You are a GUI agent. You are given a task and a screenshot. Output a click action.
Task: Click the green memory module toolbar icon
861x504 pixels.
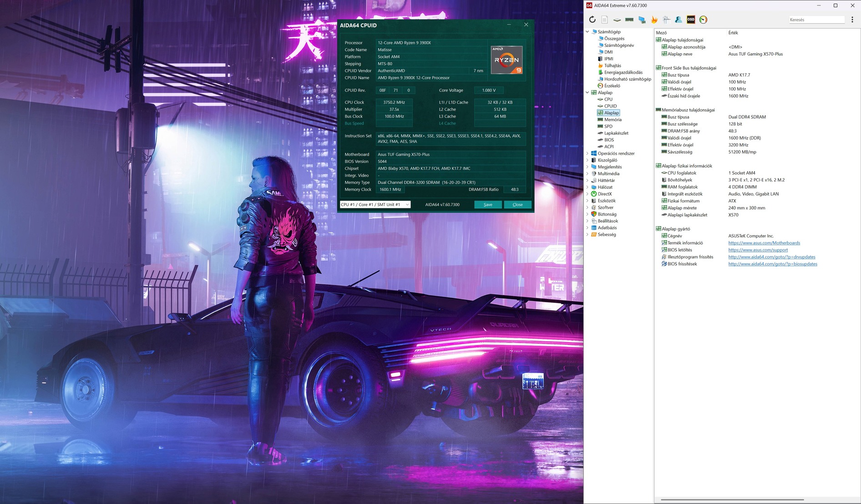tap(629, 20)
